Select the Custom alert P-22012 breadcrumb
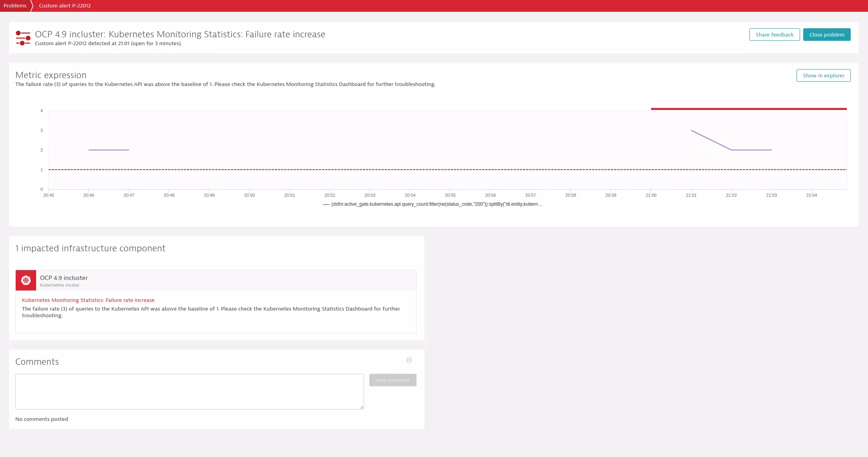Image resolution: width=868 pixels, height=457 pixels. [x=64, y=5]
